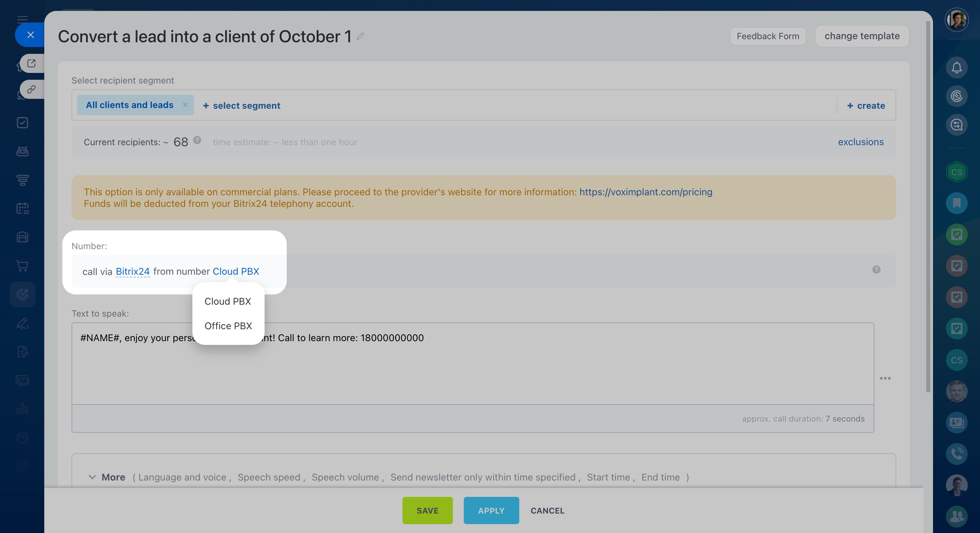Click the pencil icon to edit the title

click(360, 36)
